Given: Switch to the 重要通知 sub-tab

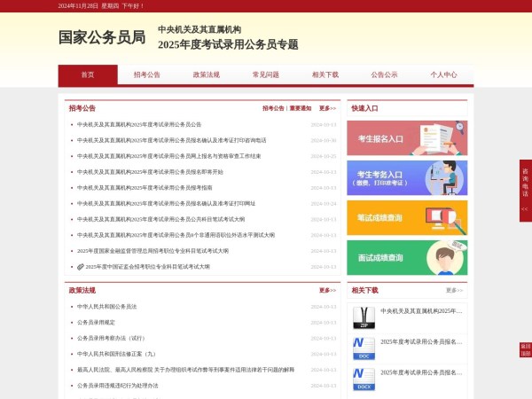Looking at the screenshot, I should 301,108.
